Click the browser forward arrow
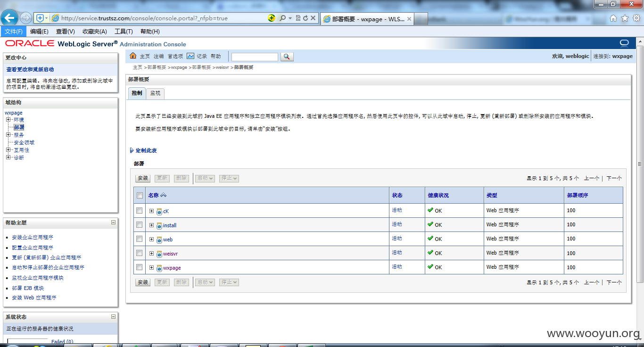 click(x=26, y=18)
